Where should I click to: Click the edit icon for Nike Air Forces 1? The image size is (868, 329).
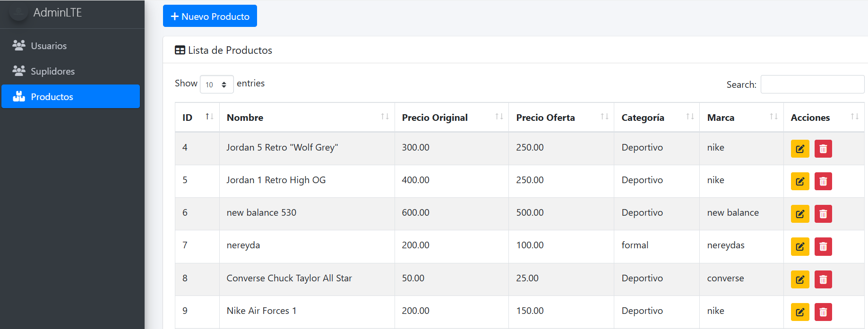point(799,312)
